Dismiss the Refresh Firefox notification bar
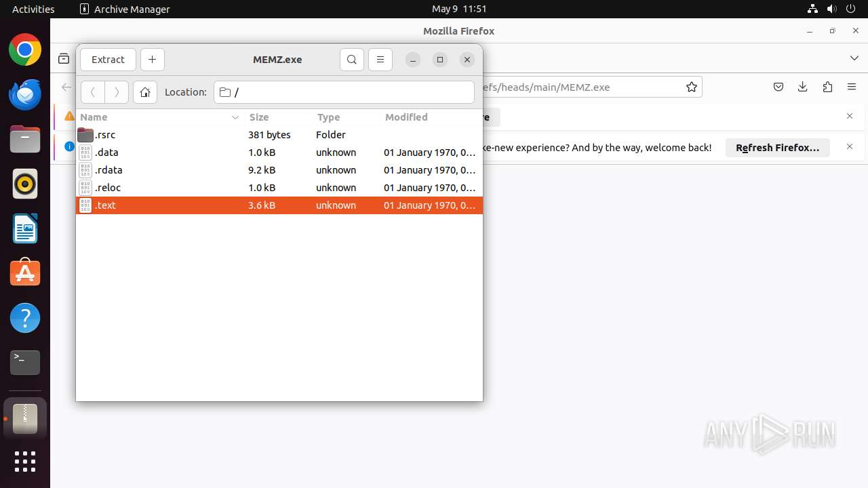 (x=850, y=146)
